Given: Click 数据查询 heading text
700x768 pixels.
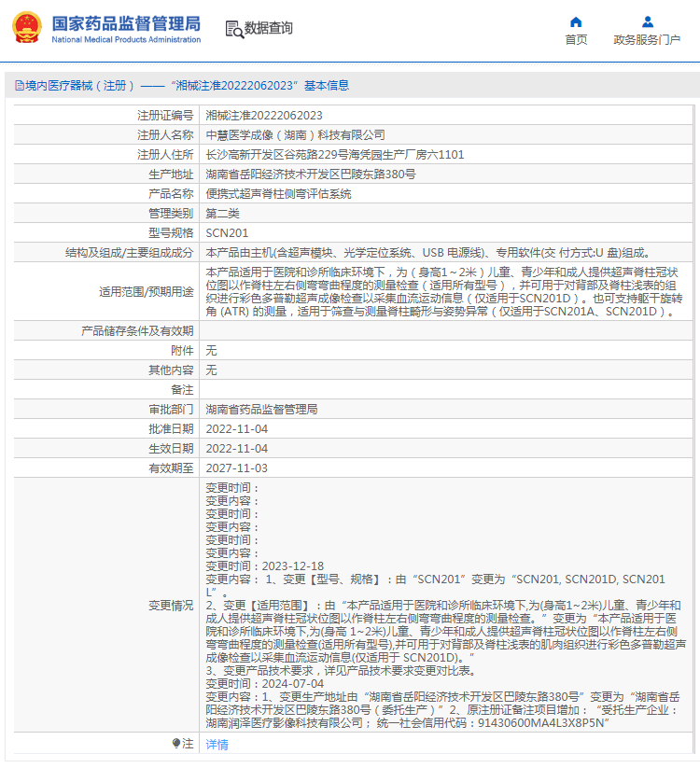Looking at the screenshot, I should (269, 28).
